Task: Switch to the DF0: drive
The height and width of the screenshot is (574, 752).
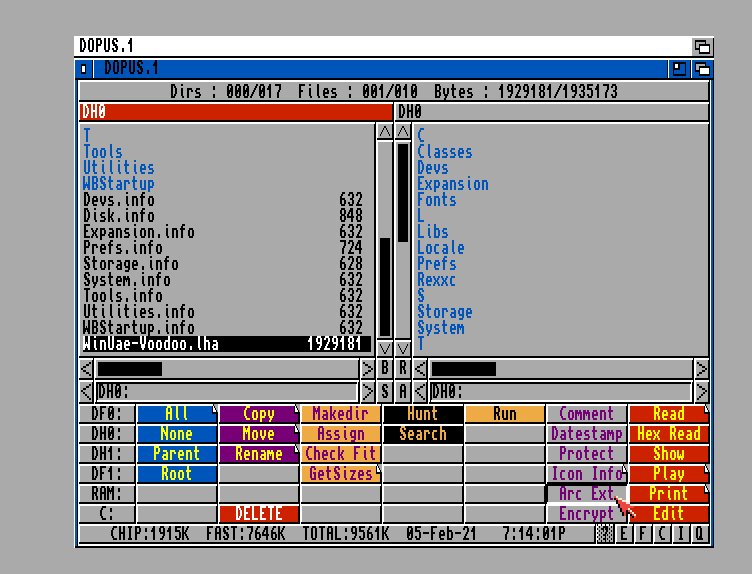Action: click(x=106, y=414)
